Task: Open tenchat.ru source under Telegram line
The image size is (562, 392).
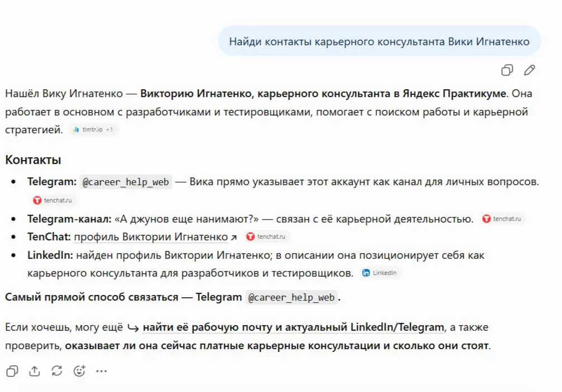Action: pos(53,201)
